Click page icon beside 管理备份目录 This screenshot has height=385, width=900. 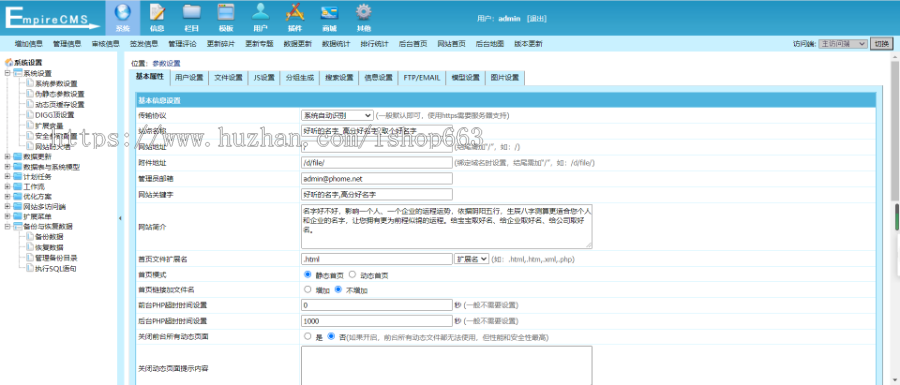[30, 258]
